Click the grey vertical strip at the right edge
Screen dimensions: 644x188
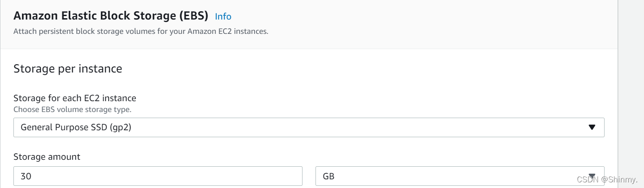[631, 87]
